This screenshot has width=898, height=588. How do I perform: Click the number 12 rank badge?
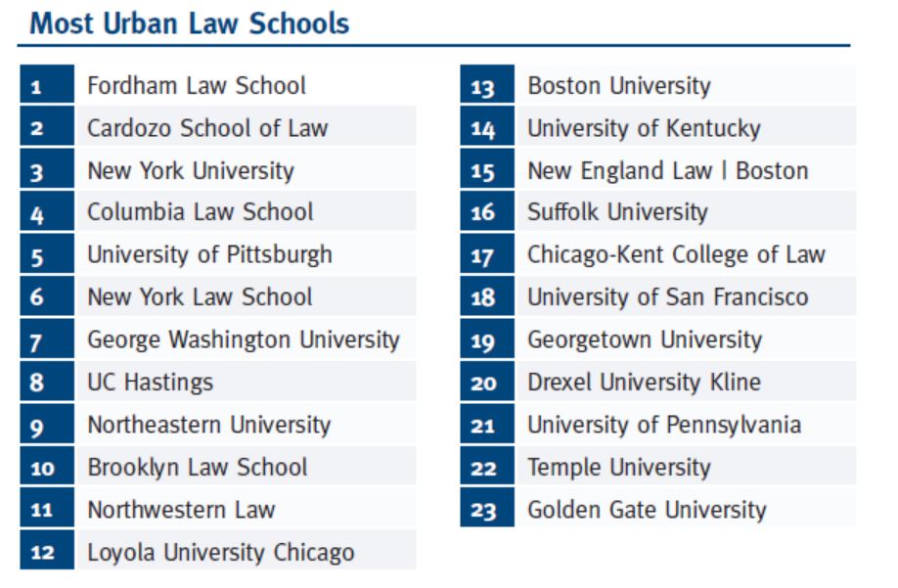click(47, 550)
